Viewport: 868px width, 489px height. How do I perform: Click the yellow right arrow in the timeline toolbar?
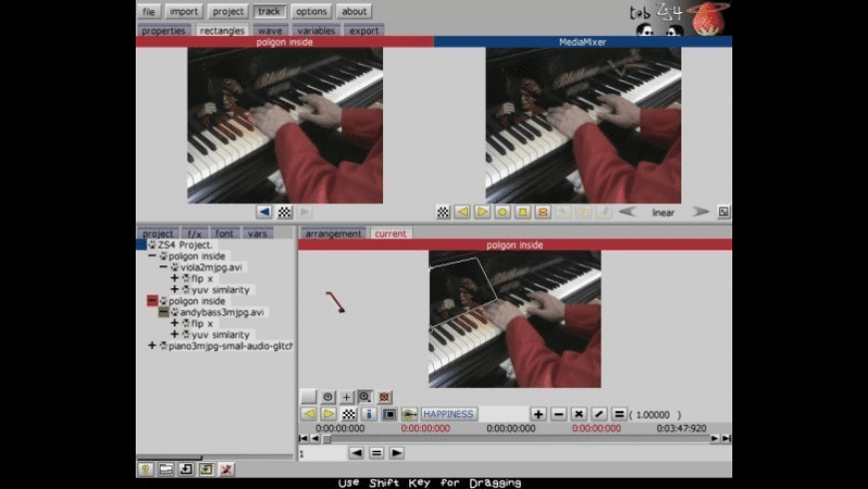[x=329, y=414]
